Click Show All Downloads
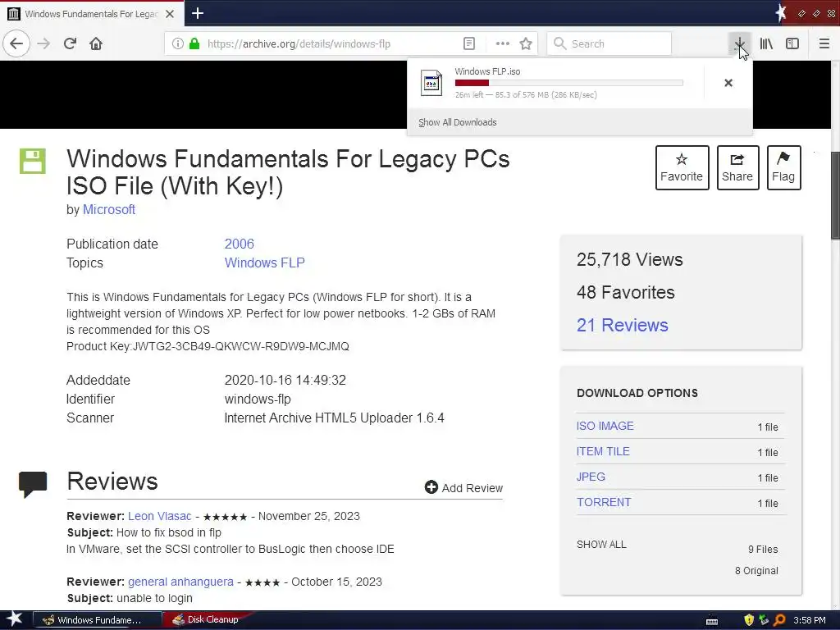 (458, 122)
